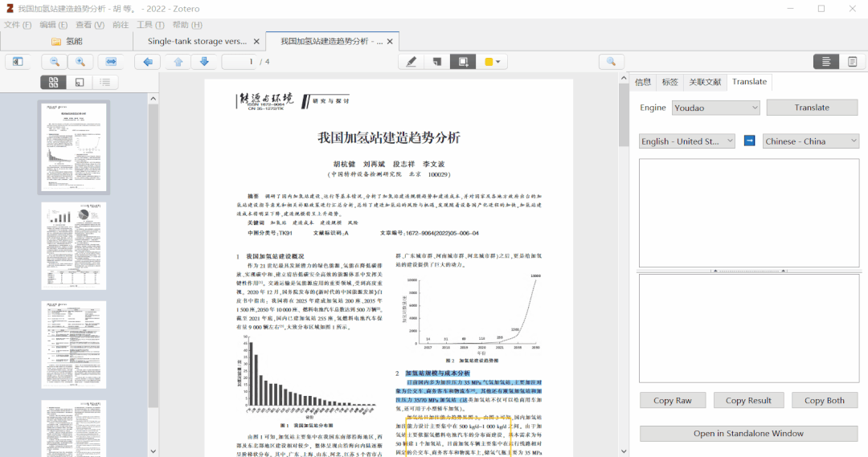868x457 pixels.
Task: Fit page to width icon
Action: [111, 61]
